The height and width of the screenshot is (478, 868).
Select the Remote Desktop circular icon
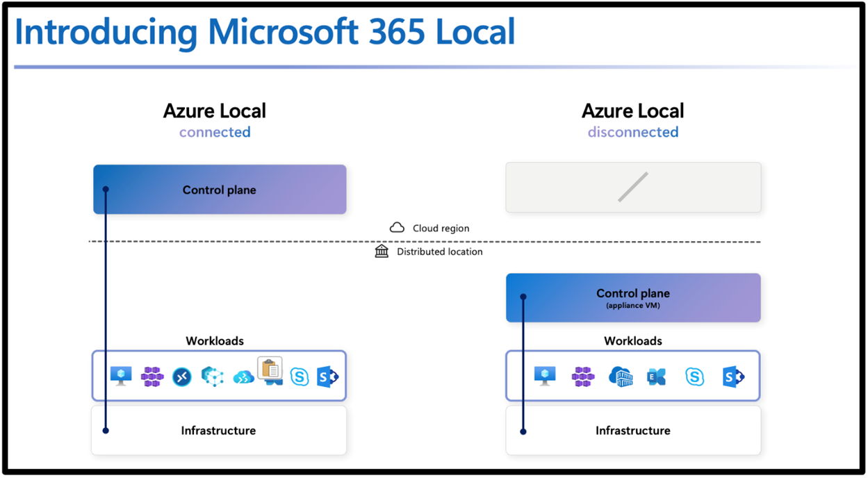(x=182, y=377)
